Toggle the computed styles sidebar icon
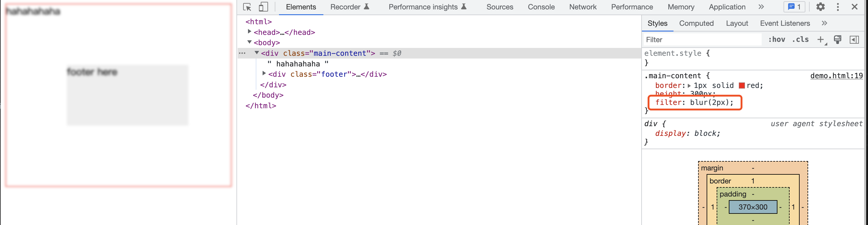Image resolution: width=868 pixels, height=225 pixels. tap(854, 40)
